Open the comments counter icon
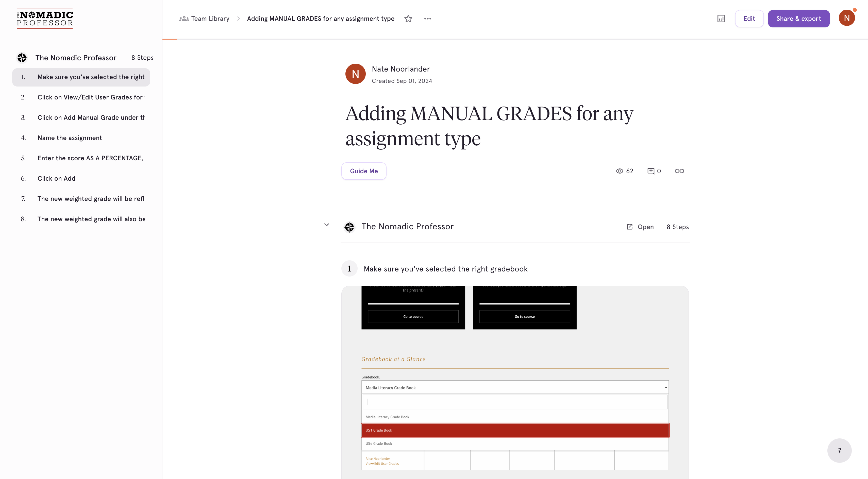This screenshot has width=868, height=479. click(654, 171)
